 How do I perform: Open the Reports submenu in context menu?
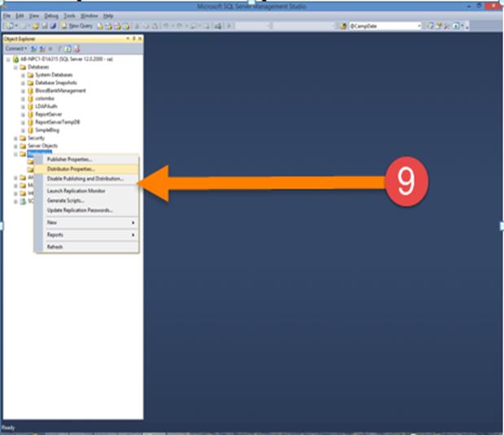click(x=86, y=235)
